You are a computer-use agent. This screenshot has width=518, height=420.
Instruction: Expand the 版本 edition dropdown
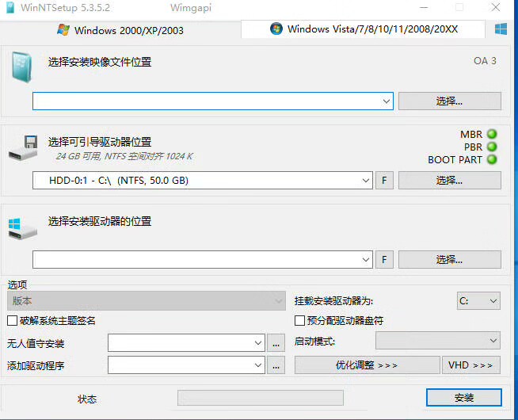[x=147, y=300]
